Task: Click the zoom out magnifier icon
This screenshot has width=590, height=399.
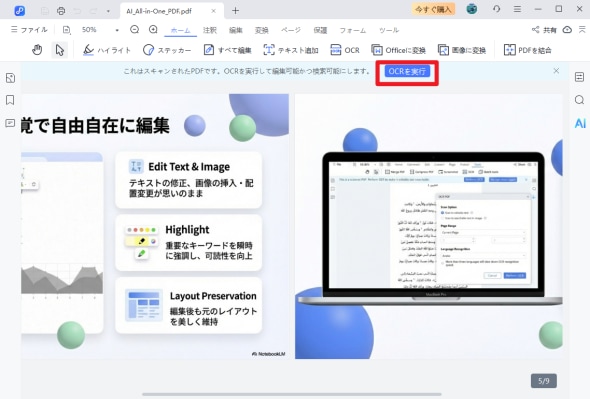Action: (134, 29)
